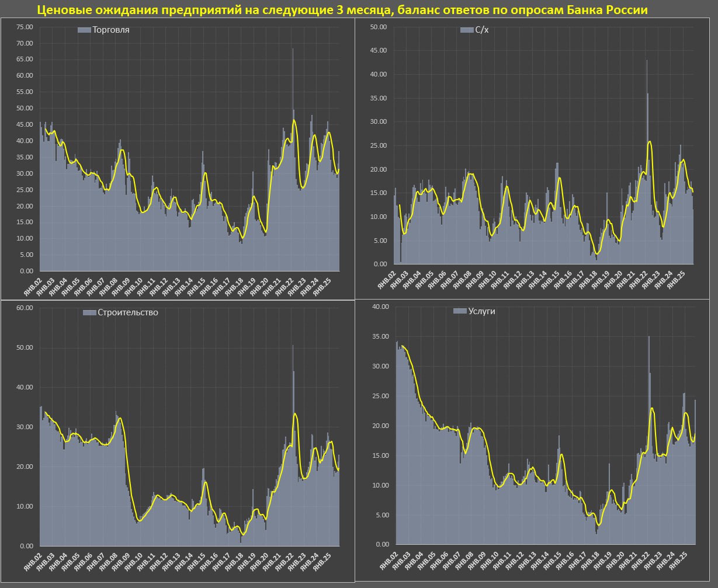Image resolution: width=718 pixels, height=588 pixels.
Task: Click the yellow chart title text
Action: pos(342,10)
